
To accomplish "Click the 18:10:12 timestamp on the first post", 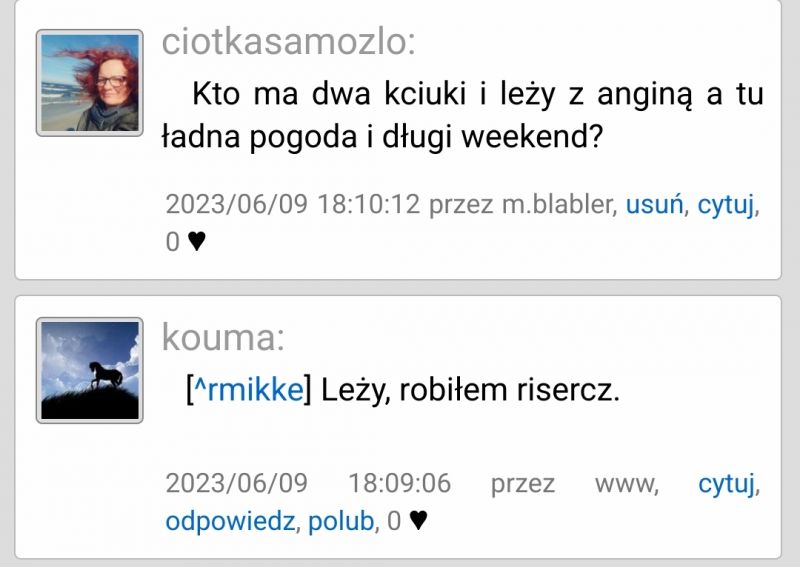I will click(x=369, y=205).
